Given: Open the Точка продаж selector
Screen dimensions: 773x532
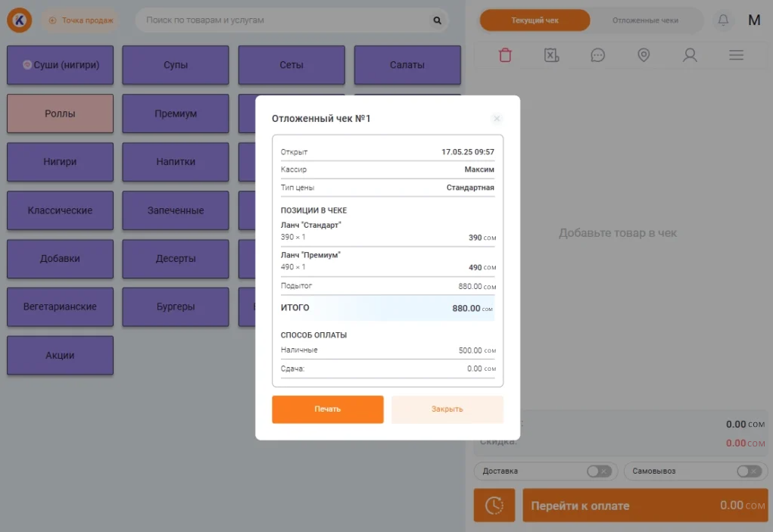Looking at the screenshot, I should (x=80, y=20).
